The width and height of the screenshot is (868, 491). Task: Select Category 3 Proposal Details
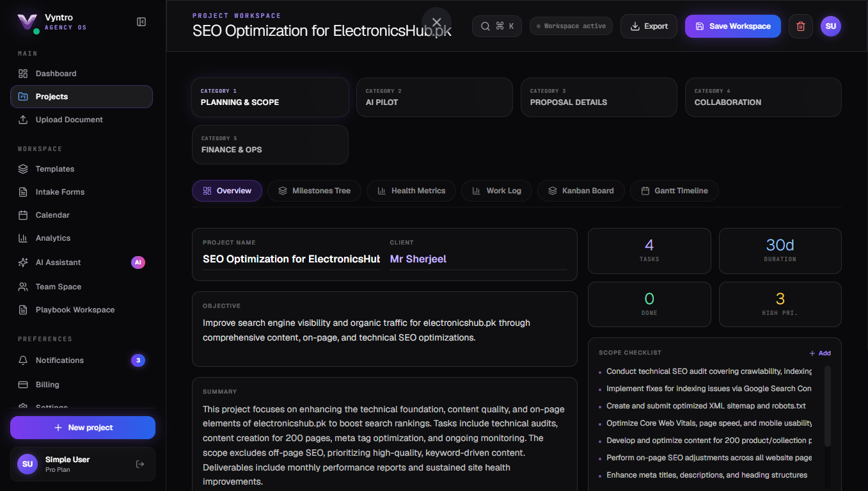599,97
